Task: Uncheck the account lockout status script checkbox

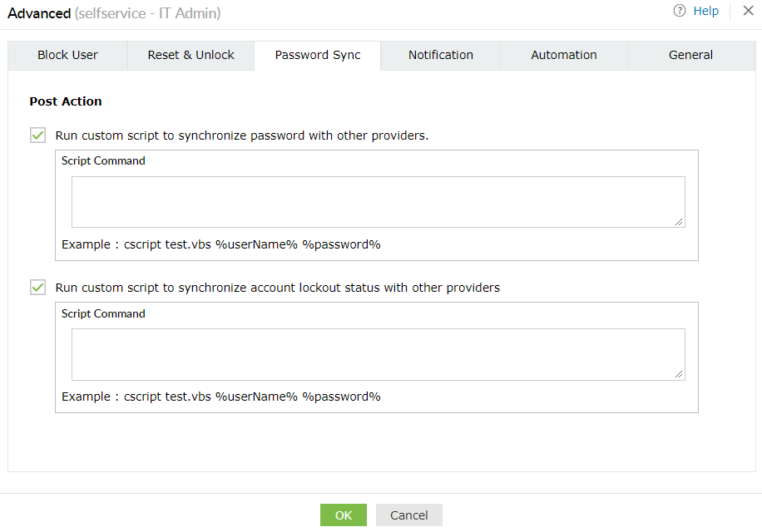Action: [37, 288]
